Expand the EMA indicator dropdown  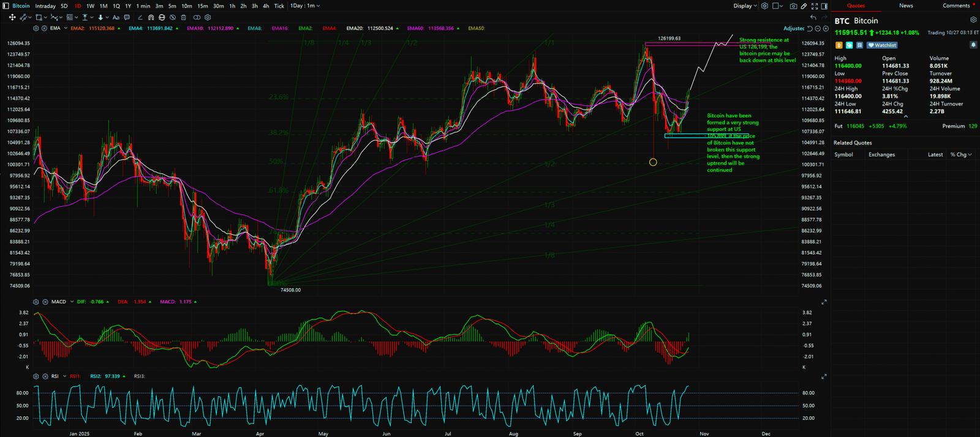[65, 28]
